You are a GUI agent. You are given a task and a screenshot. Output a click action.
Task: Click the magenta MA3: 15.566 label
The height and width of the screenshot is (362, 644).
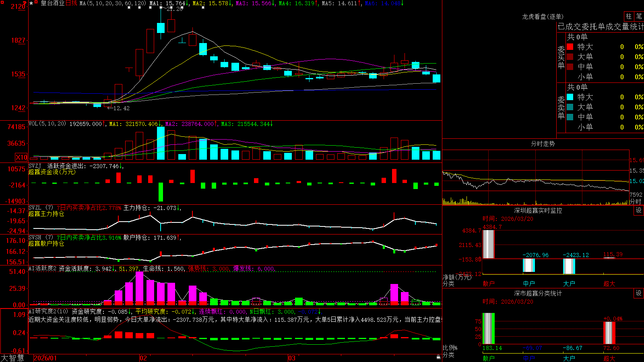255,3
